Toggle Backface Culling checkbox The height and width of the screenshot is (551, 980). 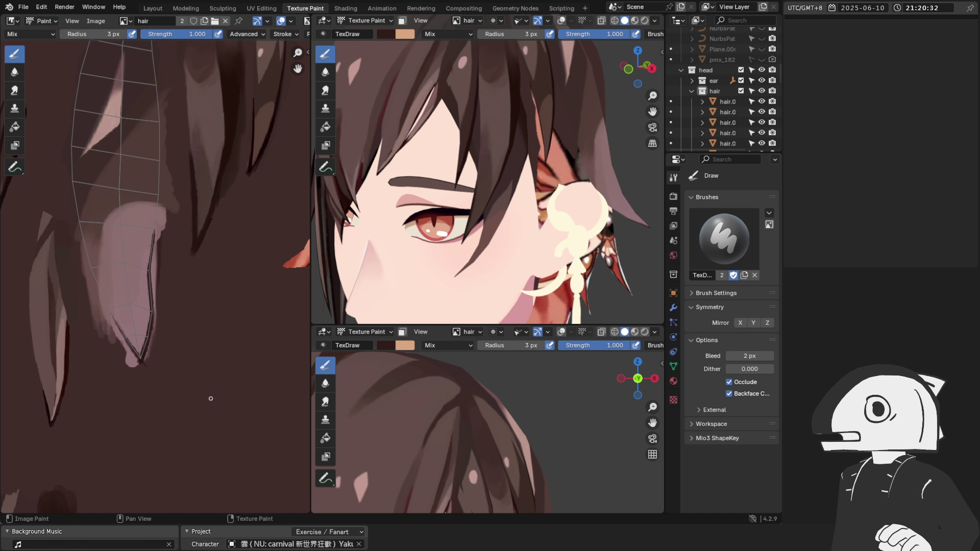(x=729, y=393)
